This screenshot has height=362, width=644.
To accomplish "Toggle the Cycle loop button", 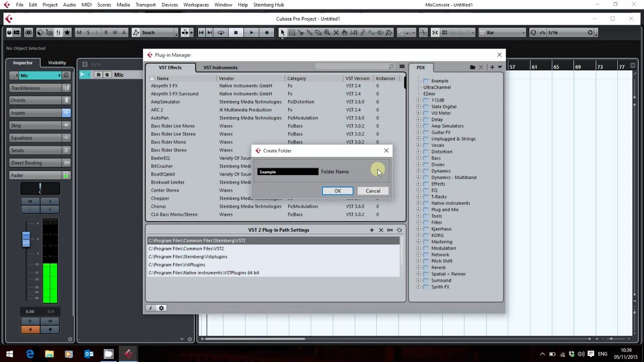I will (x=220, y=33).
